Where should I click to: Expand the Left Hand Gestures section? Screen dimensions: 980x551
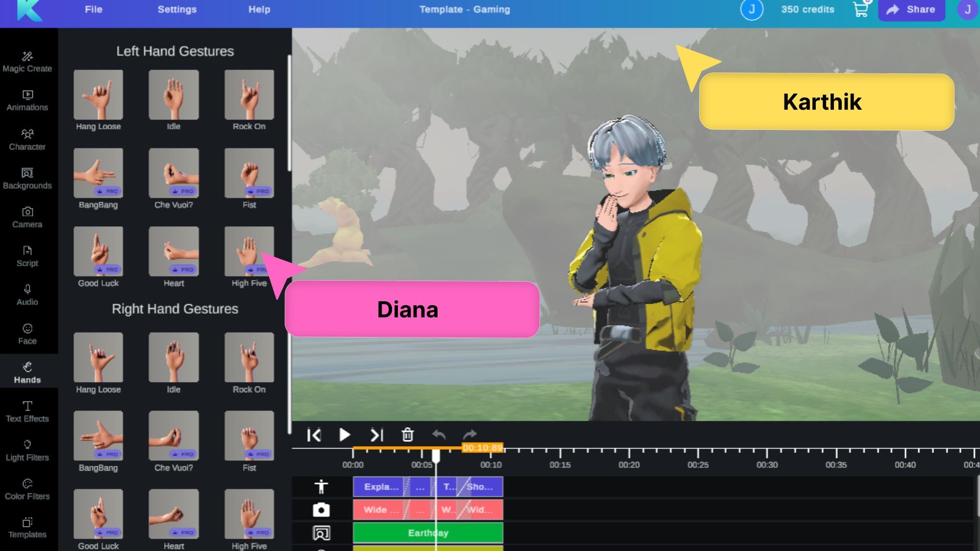[x=174, y=50]
